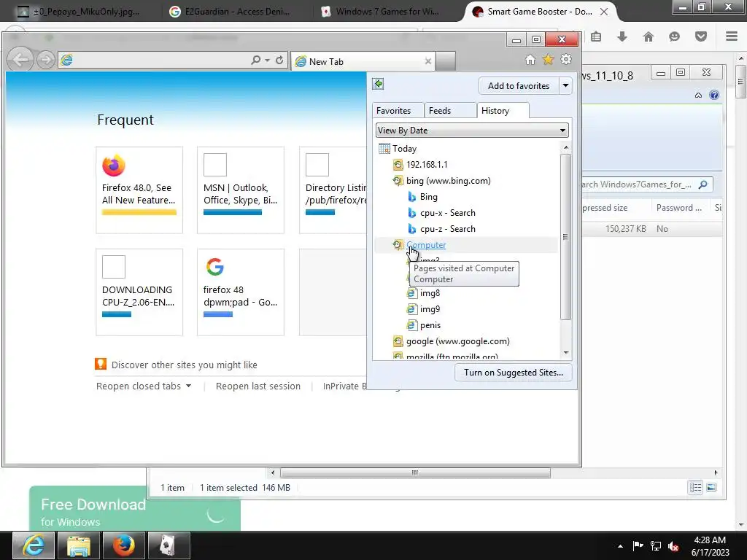Click the Firefox Pocket icon

pyautogui.click(x=701, y=36)
